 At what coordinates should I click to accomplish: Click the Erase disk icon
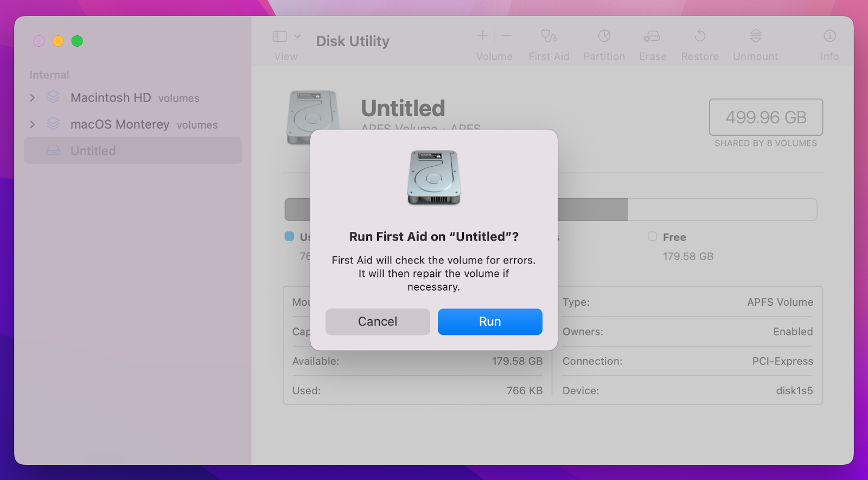coord(652,36)
